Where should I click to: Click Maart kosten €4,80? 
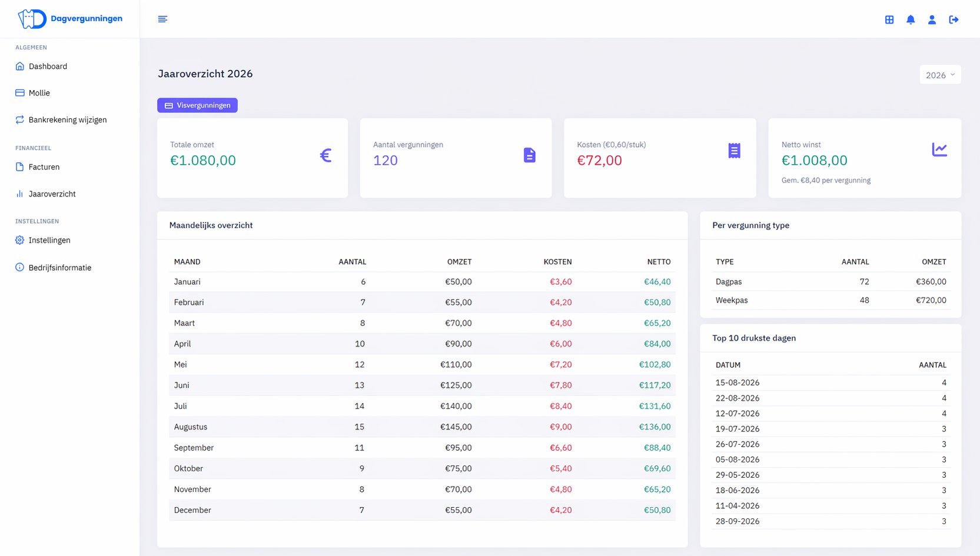(561, 323)
